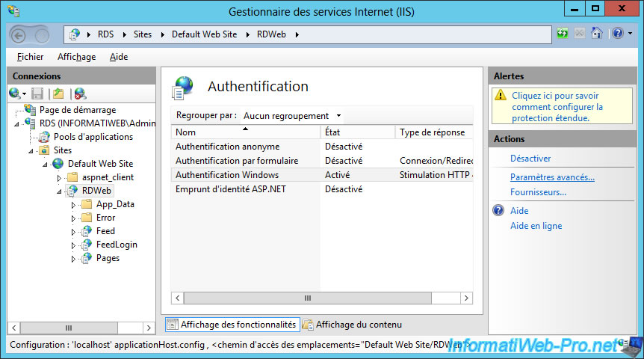Expand the FeedLogin tree node
Screen dimensions: 644x359
[x=73, y=245]
